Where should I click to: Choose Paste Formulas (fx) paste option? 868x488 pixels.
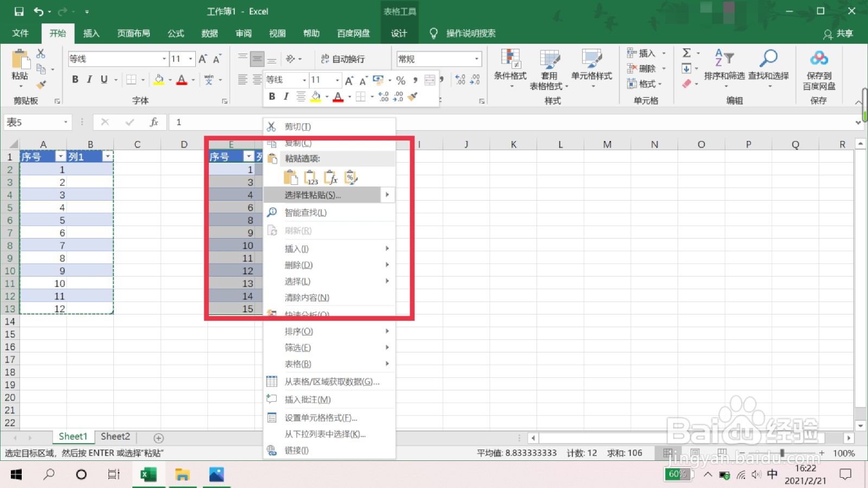tap(330, 177)
